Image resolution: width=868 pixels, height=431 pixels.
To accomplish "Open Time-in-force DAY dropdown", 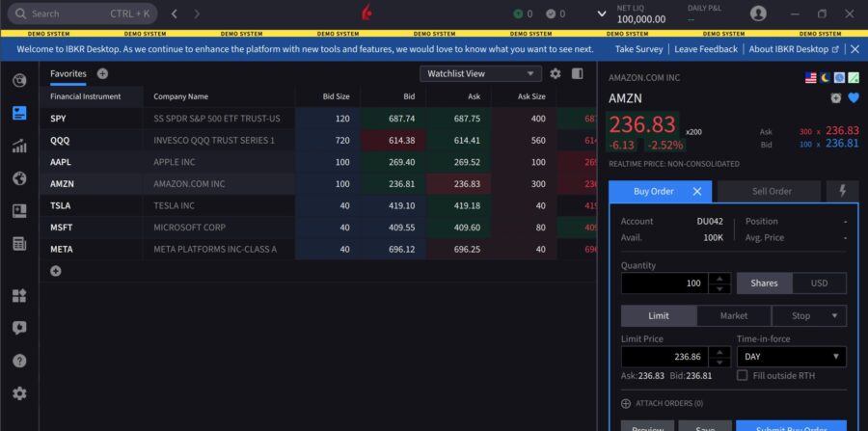I will click(x=792, y=357).
